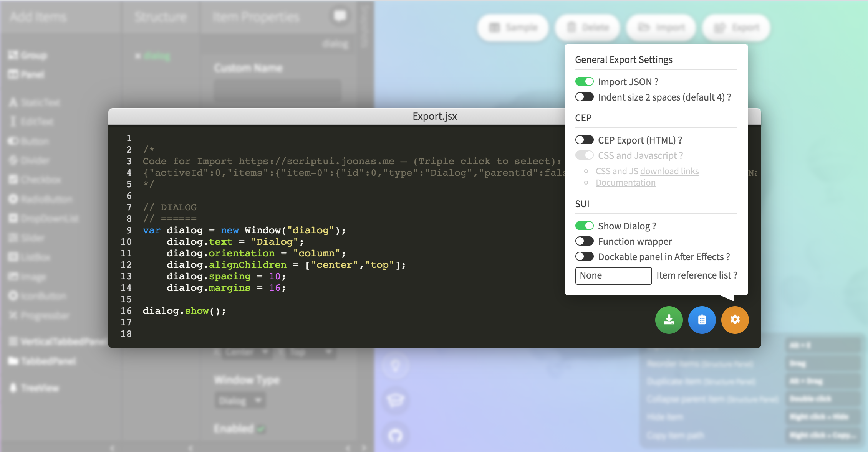Click the speech bubble icon near Item Properties
Image resolution: width=868 pixels, height=452 pixels.
(340, 16)
